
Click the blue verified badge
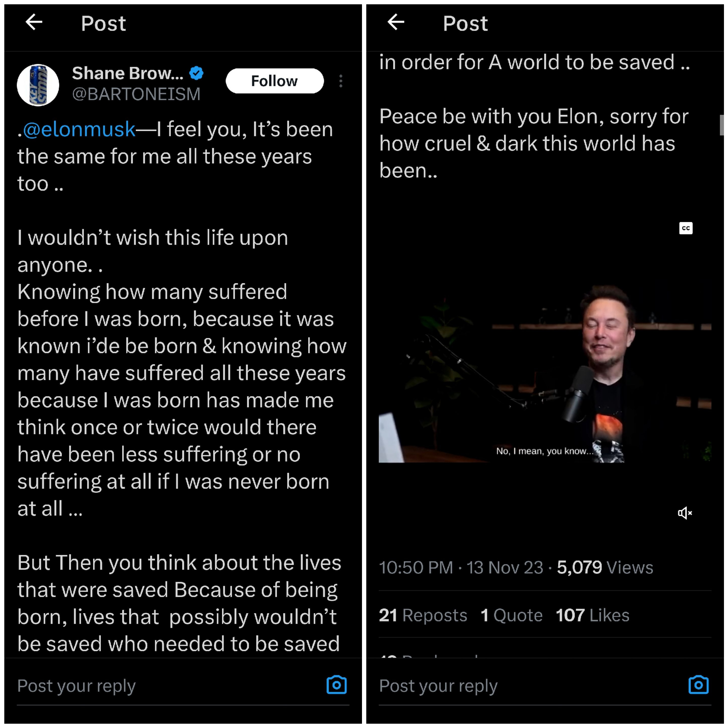pyautogui.click(x=196, y=73)
